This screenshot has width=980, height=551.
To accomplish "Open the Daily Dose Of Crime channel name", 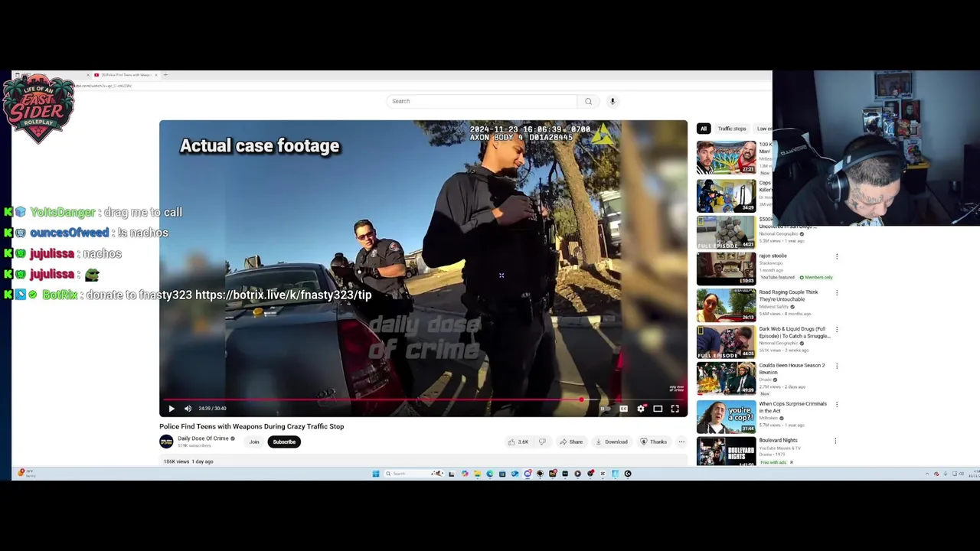I will tap(203, 439).
